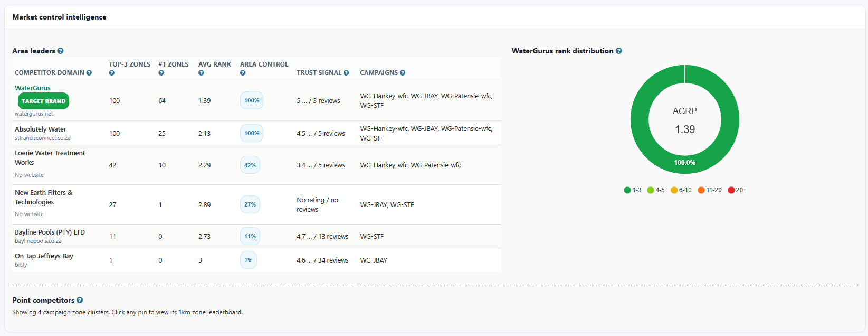The height and width of the screenshot is (336, 868).
Task: Click the "4.7 ... / 13 reviews" trust signal
Action: 322,236
